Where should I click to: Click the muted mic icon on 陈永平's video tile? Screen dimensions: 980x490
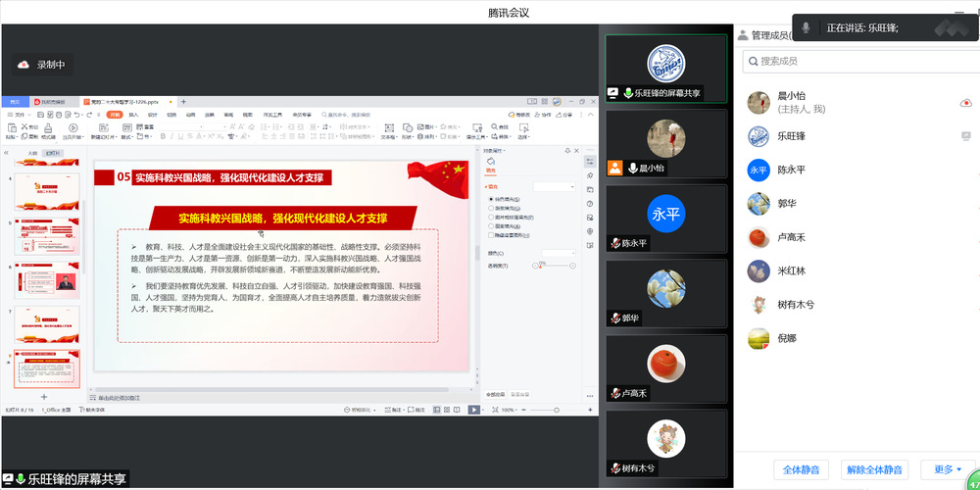pyautogui.click(x=615, y=243)
